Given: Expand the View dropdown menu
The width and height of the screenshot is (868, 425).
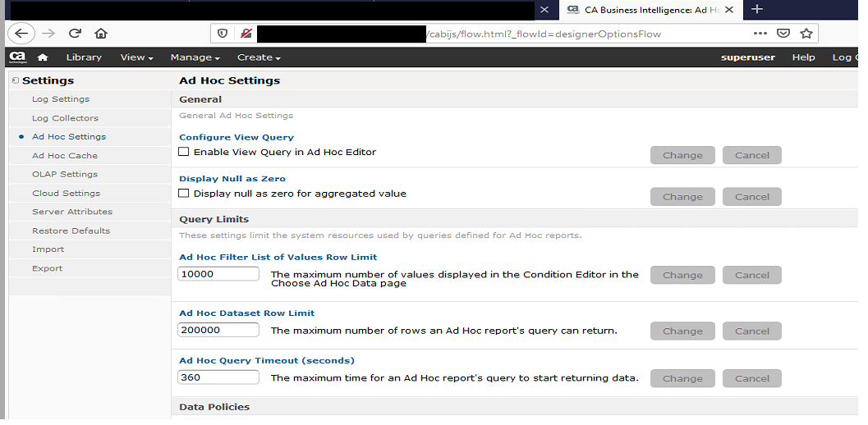Looking at the screenshot, I should pos(137,57).
